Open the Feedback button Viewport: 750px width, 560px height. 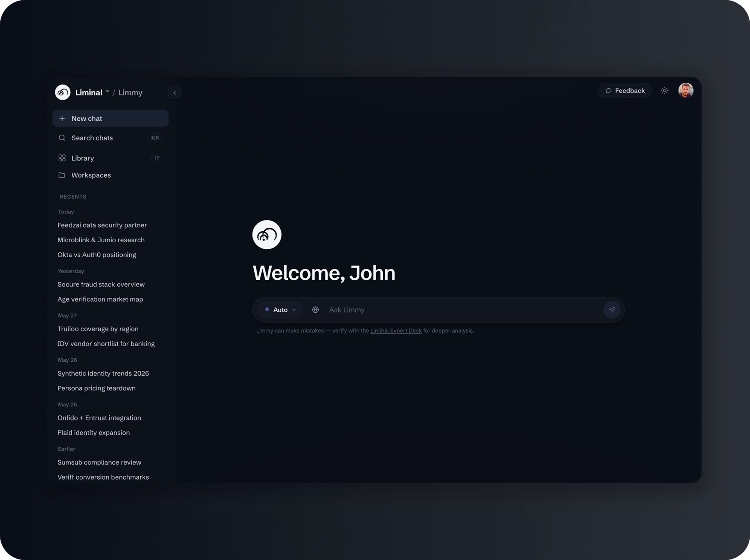click(x=625, y=91)
